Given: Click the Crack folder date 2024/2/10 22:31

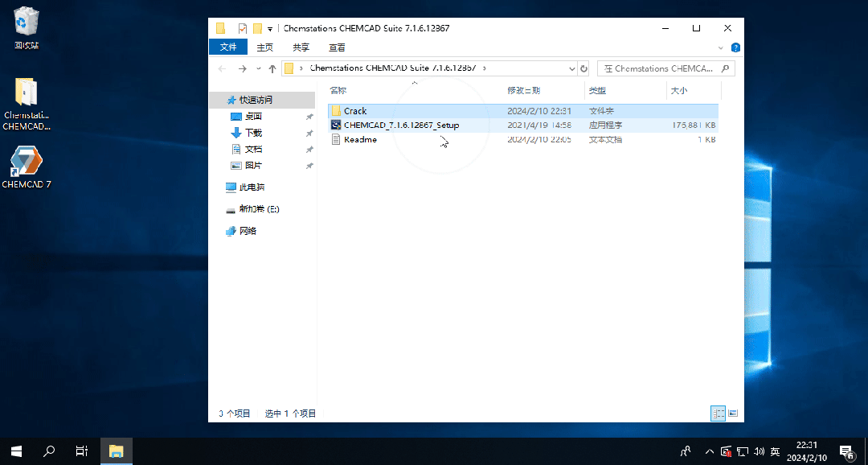Looking at the screenshot, I should (539, 111).
